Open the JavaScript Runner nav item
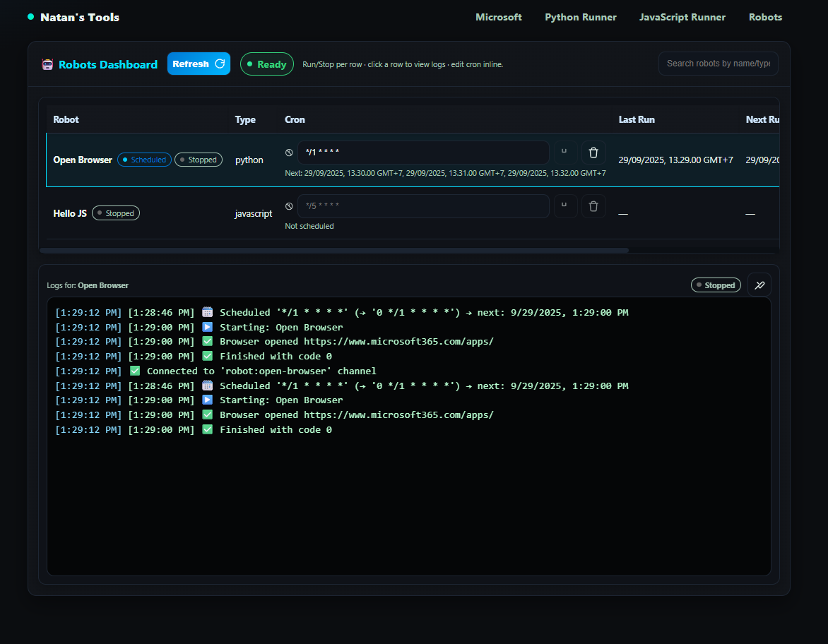Screen dimensions: 828x644 point(682,17)
